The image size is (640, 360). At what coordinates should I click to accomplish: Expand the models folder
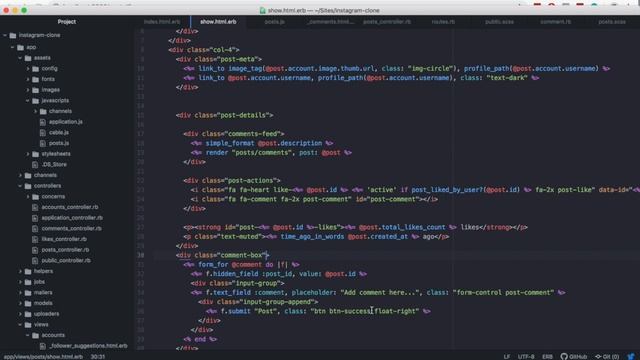(20, 303)
